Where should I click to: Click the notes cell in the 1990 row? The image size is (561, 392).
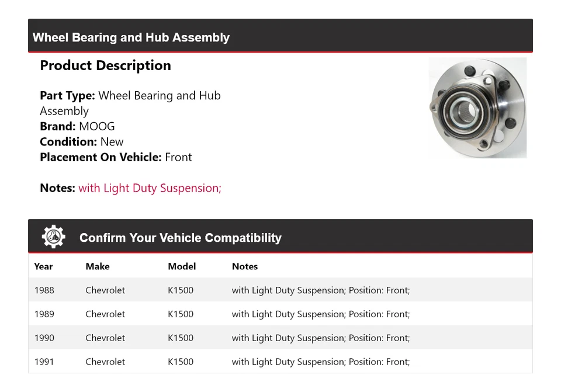pos(320,338)
